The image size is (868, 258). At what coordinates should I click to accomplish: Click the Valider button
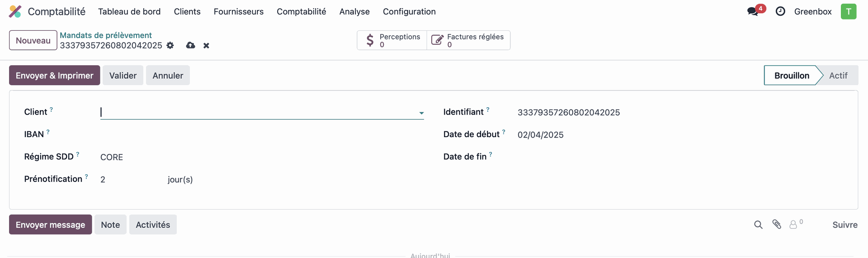point(123,75)
